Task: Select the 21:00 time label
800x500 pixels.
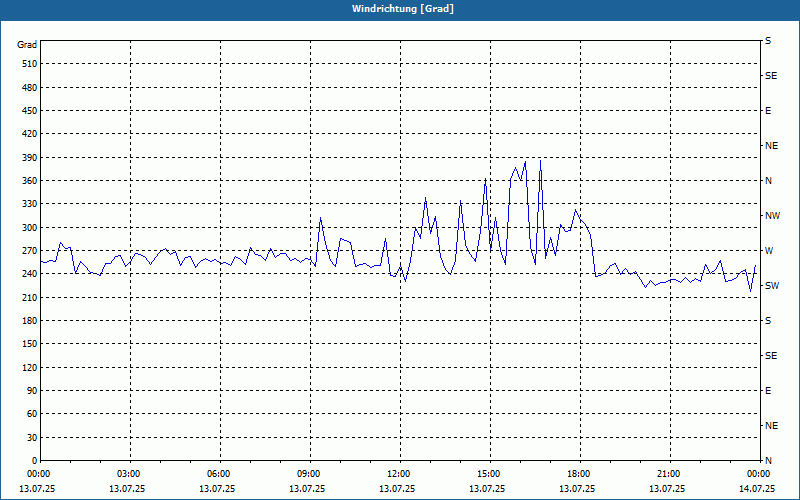Action: tap(669, 474)
